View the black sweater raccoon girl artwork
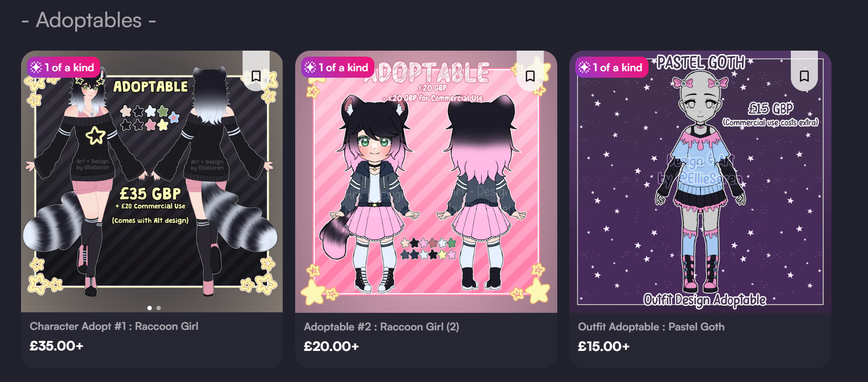This screenshot has height=382, width=868. click(x=152, y=181)
